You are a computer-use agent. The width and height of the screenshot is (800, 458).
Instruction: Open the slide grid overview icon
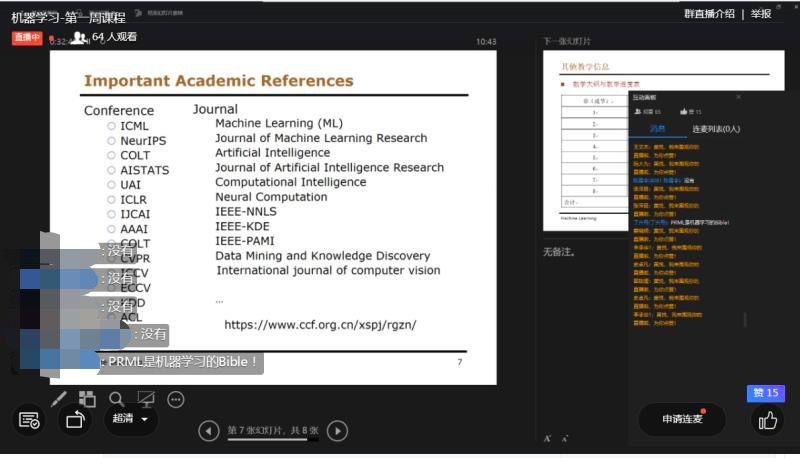click(87, 399)
